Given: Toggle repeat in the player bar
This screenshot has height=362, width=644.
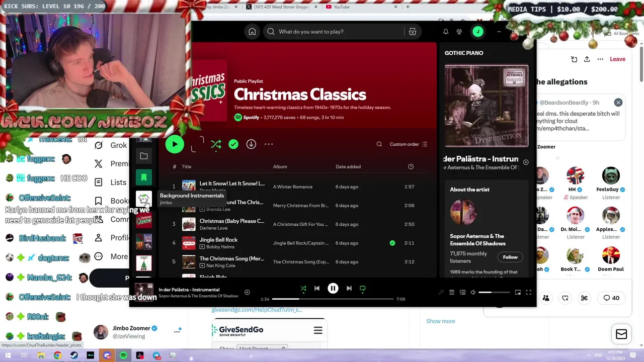Looking at the screenshot, I should [x=362, y=289].
